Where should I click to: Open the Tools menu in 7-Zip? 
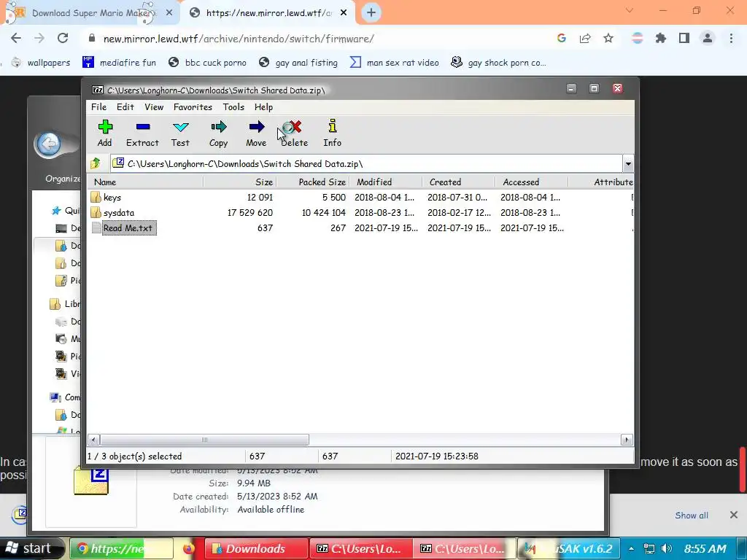point(233,107)
